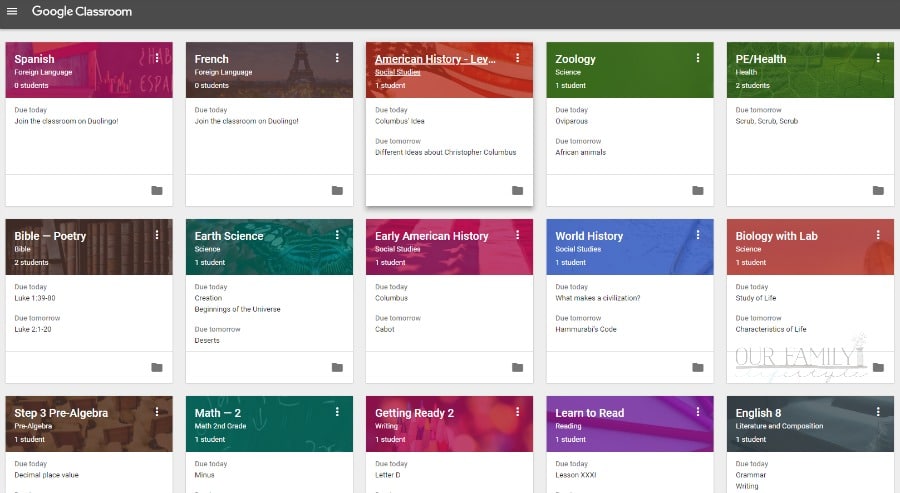Open Spanish class options menu
The width and height of the screenshot is (900, 493).
click(x=157, y=58)
